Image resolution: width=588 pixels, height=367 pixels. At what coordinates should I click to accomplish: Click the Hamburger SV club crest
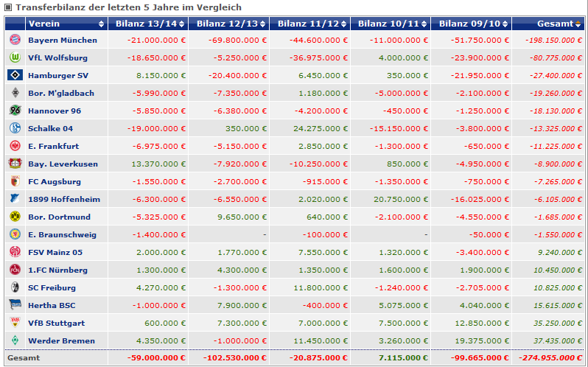coord(15,75)
